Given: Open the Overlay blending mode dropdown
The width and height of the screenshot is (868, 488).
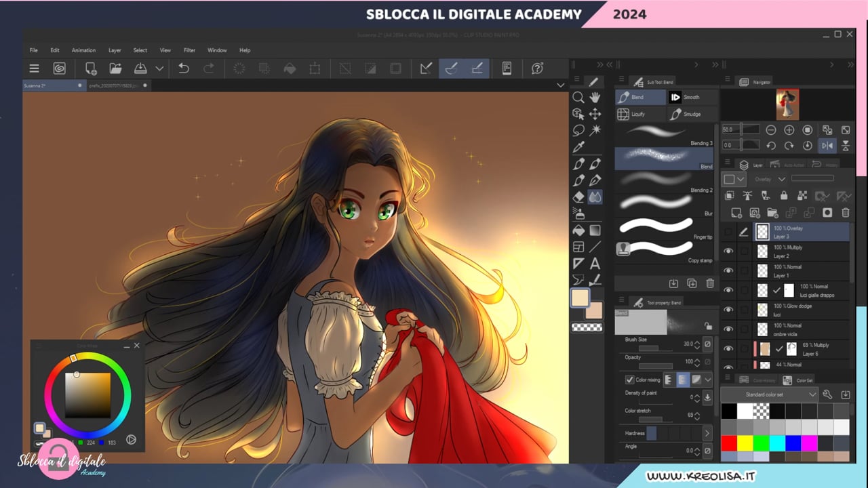Looking at the screenshot, I should [770, 179].
